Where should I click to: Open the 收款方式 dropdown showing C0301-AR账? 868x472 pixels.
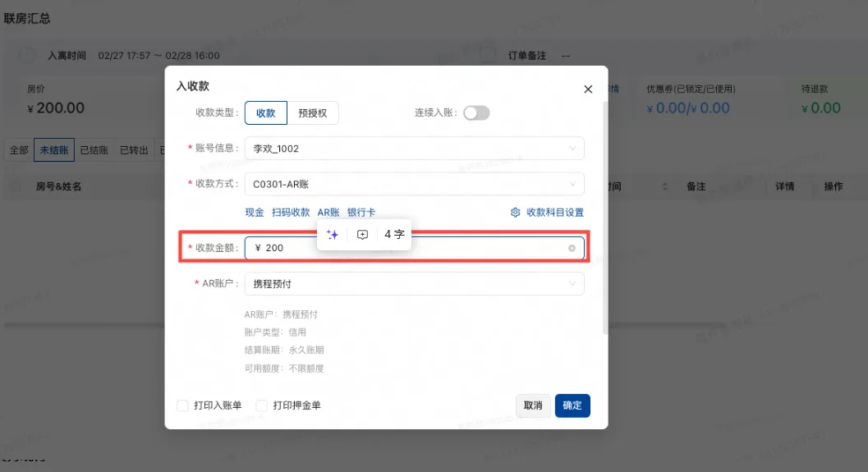pyautogui.click(x=414, y=184)
